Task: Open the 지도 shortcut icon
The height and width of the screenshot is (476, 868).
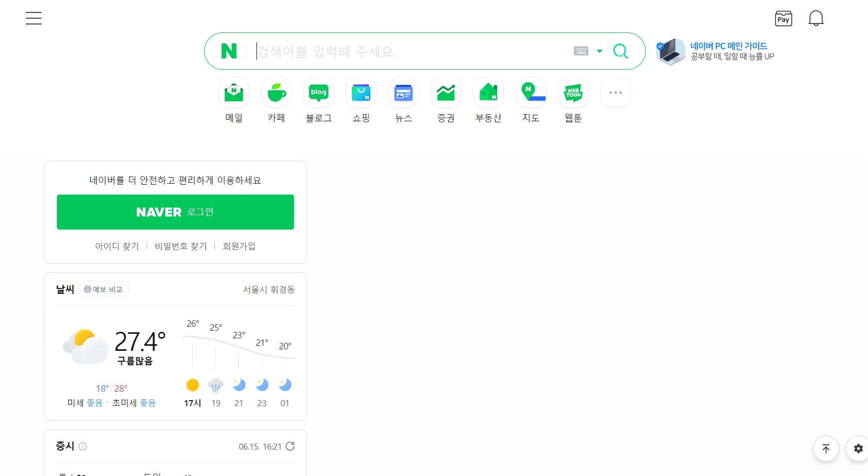Action: (x=531, y=92)
